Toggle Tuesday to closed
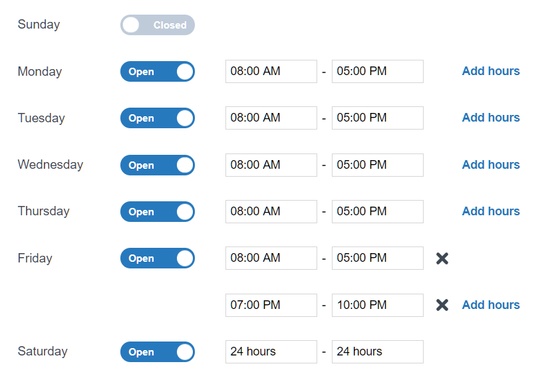Viewport: 550px width, 392px height. (157, 118)
